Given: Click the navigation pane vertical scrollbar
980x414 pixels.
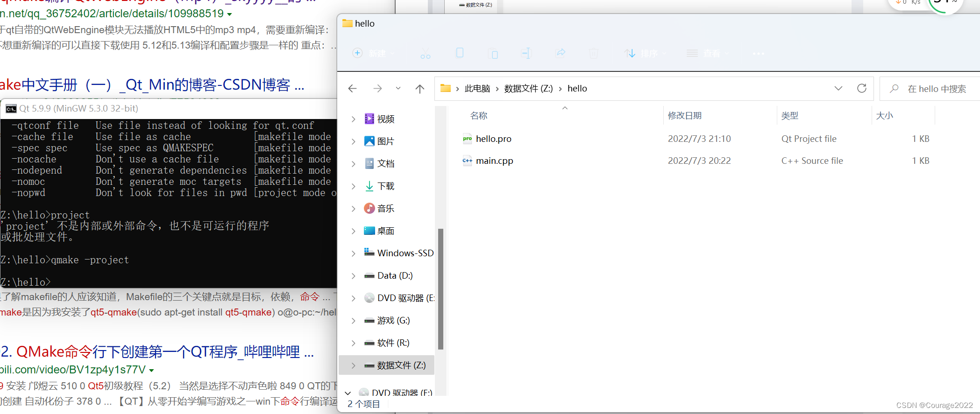Looking at the screenshot, I should pos(440,288).
